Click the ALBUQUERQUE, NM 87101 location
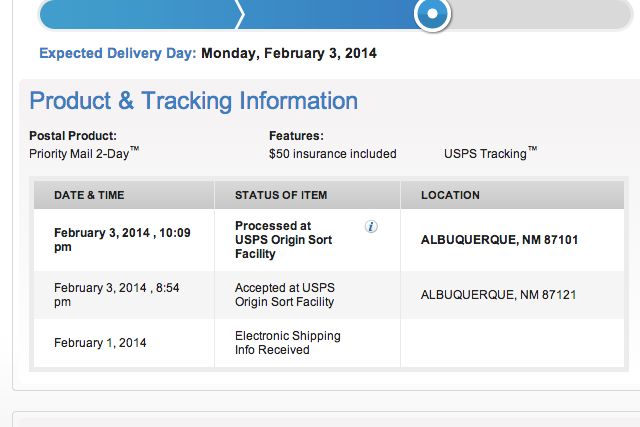This screenshot has width=640, height=427. (x=499, y=240)
